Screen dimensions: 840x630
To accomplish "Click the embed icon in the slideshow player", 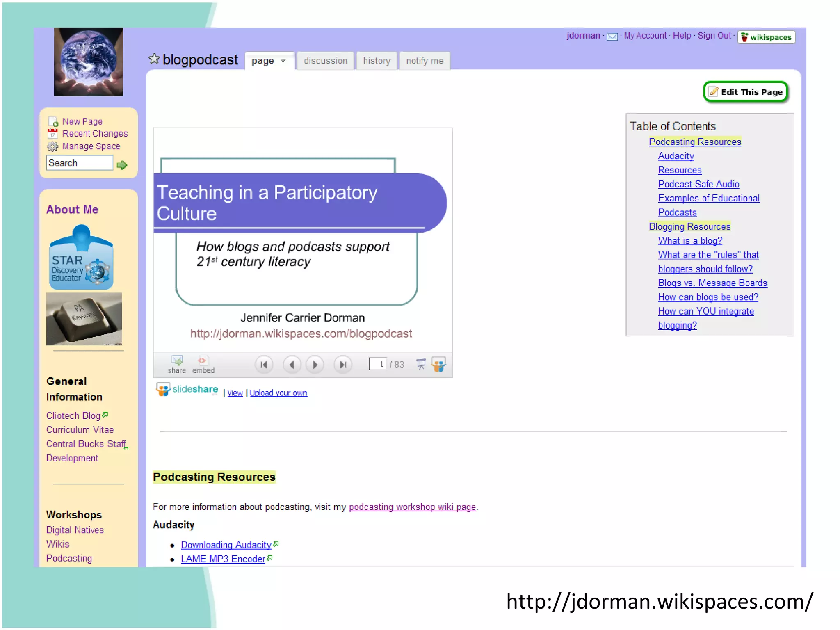I will (203, 365).
